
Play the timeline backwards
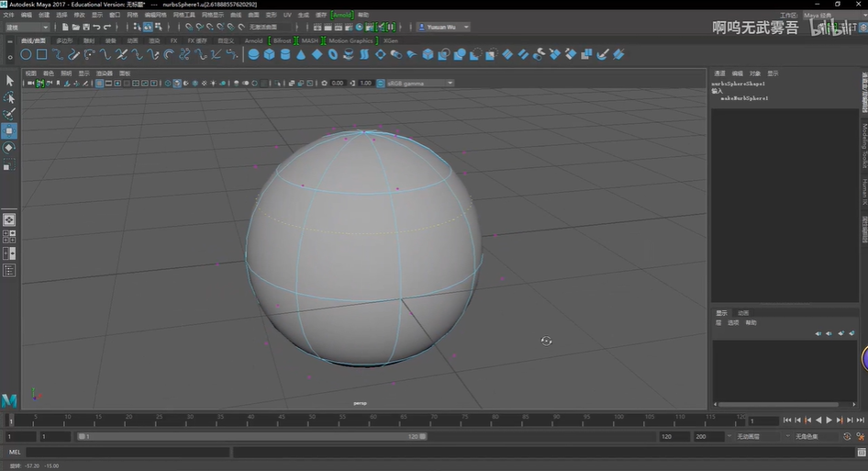point(818,420)
